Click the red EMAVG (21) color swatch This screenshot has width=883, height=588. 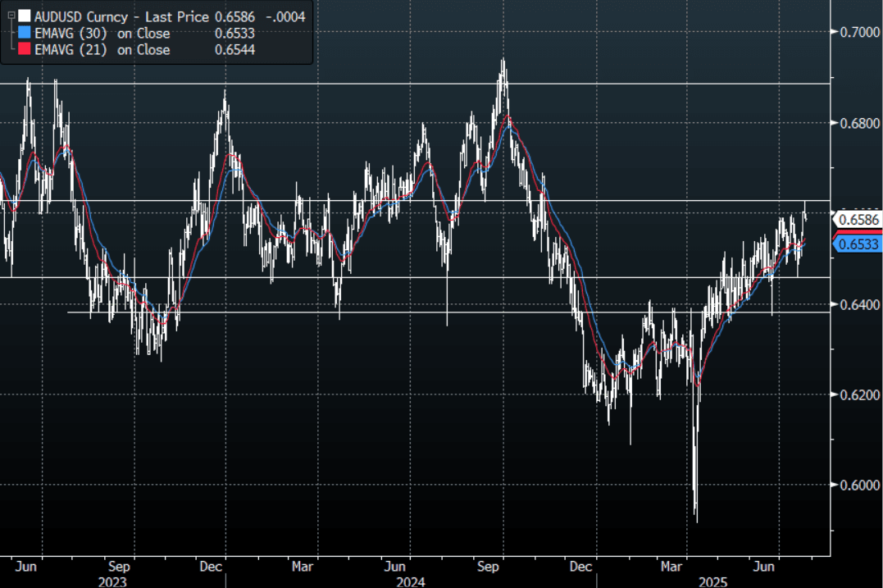tap(25, 50)
